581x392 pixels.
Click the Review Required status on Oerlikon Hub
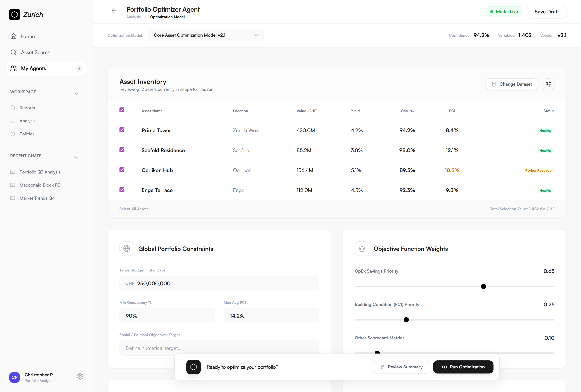tap(538, 171)
